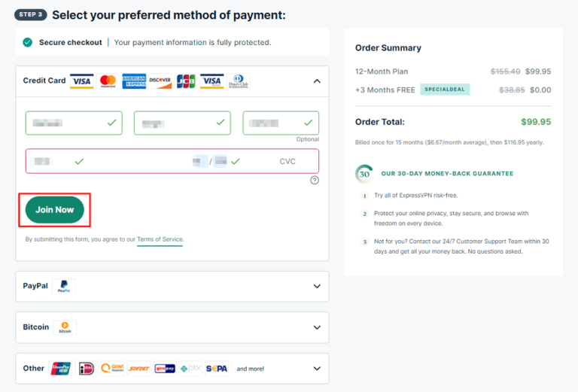Click the SPECIALDEAL coupon badge

click(x=445, y=90)
